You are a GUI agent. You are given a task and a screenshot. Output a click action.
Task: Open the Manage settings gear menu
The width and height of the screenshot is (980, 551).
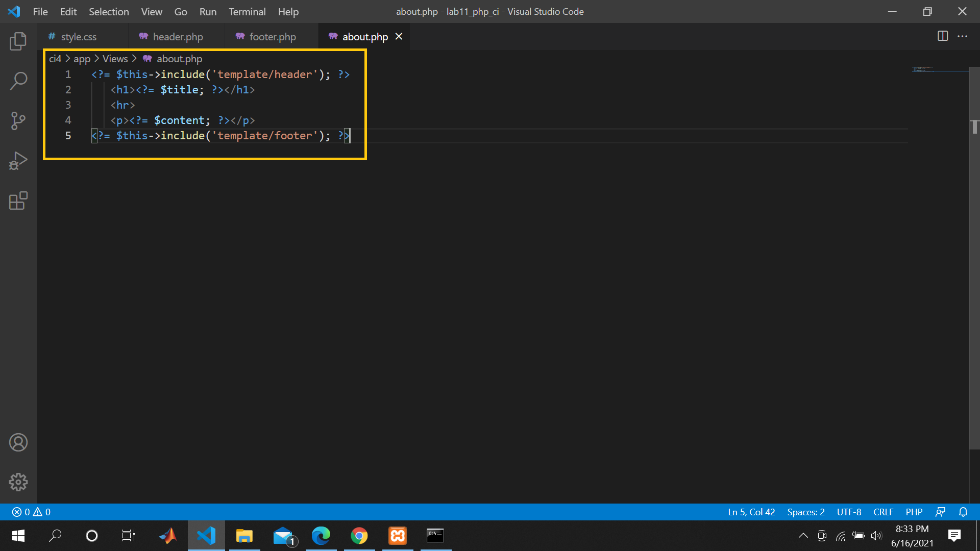pyautogui.click(x=18, y=482)
